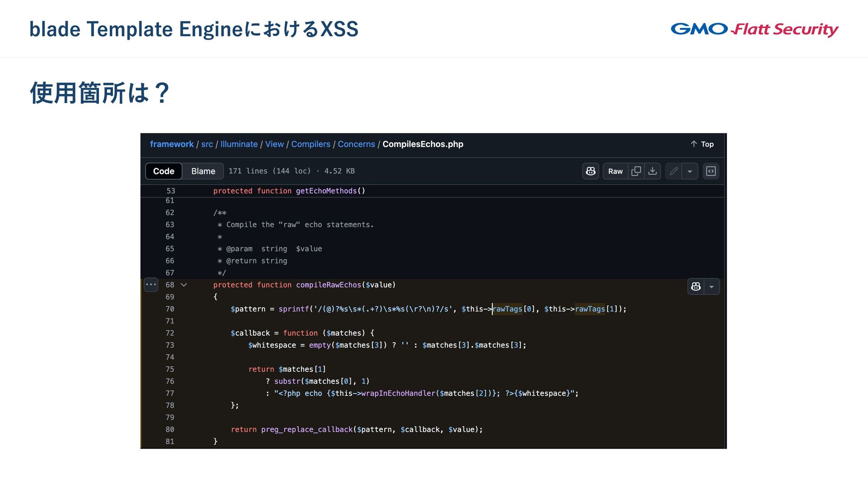Open the framework breadcrumb link
868x488 pixels.
pos(172,144)
